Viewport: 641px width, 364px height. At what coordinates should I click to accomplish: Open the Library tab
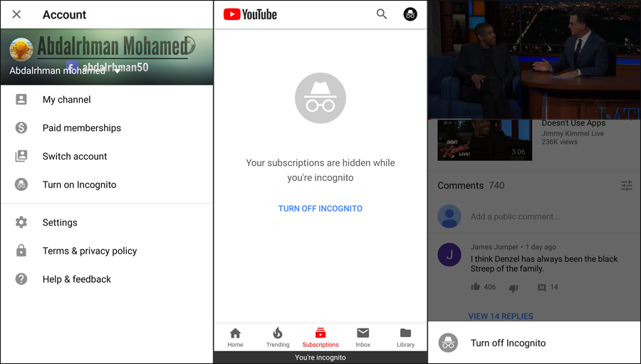coord(405,337)
